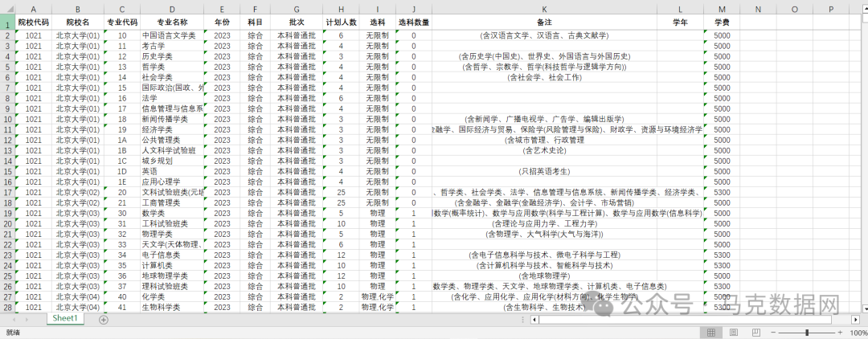This screenshot has width=868, height=339.
Task: Select the 历史学类 cell
Action: click(172, 56)
